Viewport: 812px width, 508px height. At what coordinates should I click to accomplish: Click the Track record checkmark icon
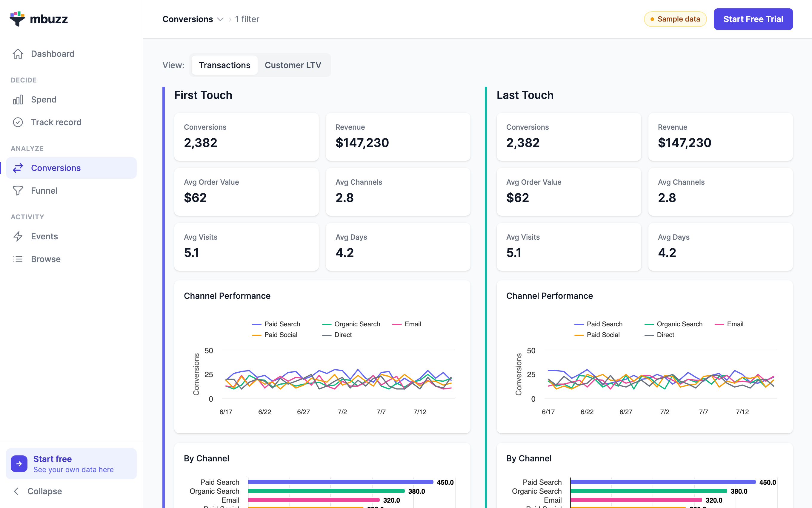[18, 122]
